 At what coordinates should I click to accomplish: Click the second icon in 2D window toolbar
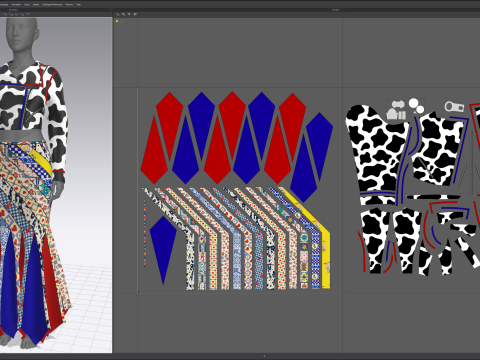[124, 14]
